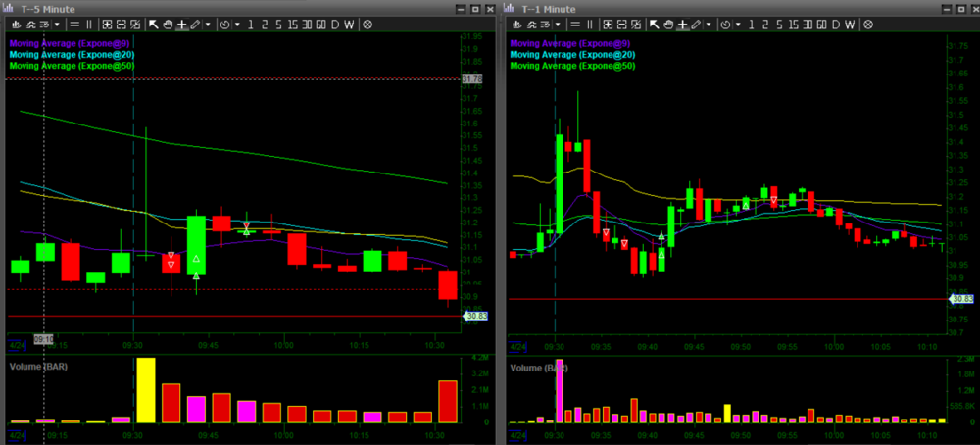This screenshot has height=445, width=980.
Task: Open the first toolbar dropdown arrow in the 1 Minute chart
Action: point(557,24)
